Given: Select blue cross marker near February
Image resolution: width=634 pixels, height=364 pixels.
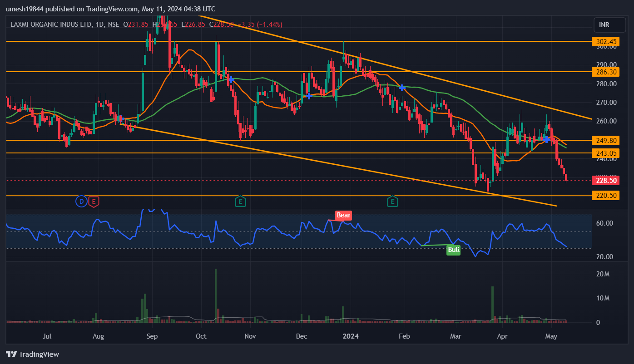Looking at the screenshot, I should point(402,87).
